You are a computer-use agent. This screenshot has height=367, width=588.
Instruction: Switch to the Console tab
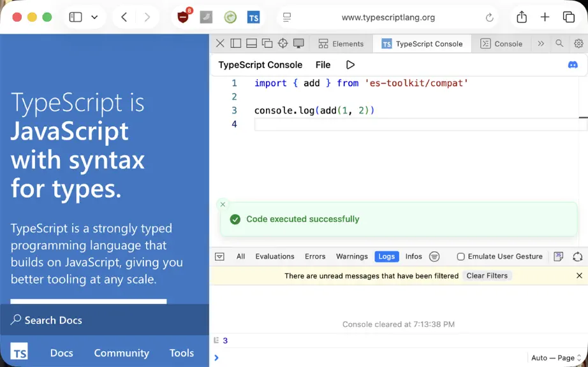point(501,44)
